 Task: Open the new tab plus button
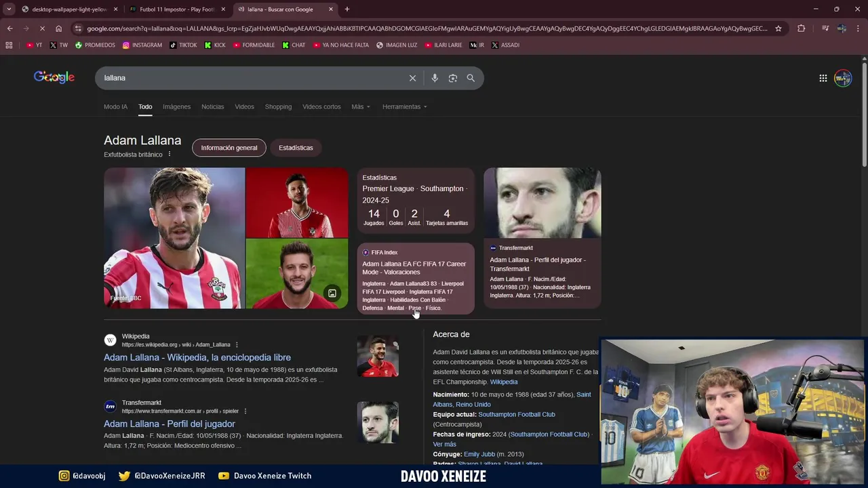point(347,9)
